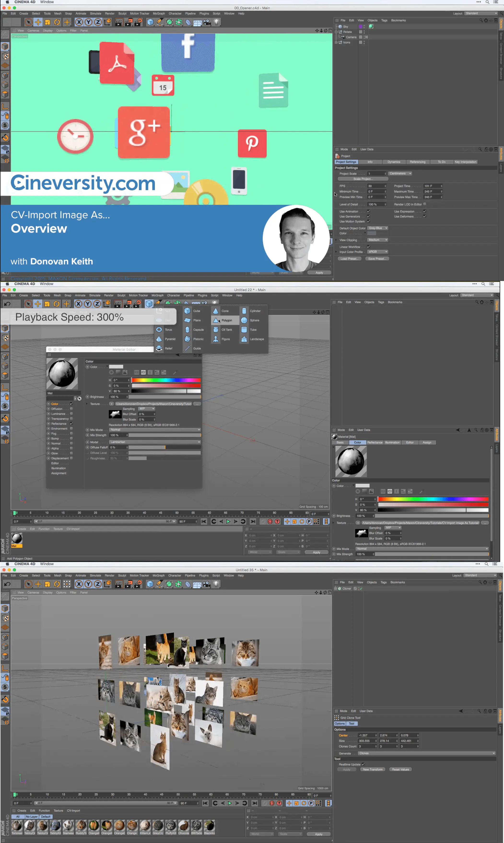Click Reset Values button
This screenshot has height=843, width=504.
pyautogui.click(x=400, y=769)
